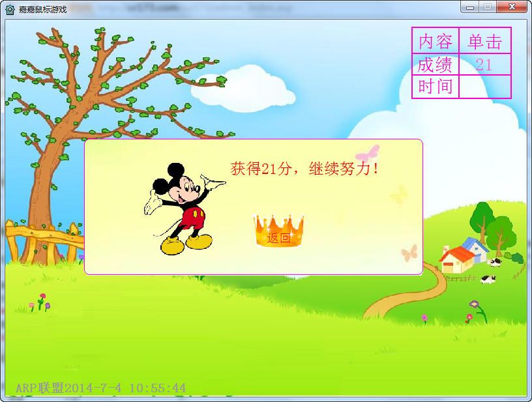Screen dimensions: 532x402
Task: Close the 嘉嘉鼠标游戏 window
Action: point(512,7)
